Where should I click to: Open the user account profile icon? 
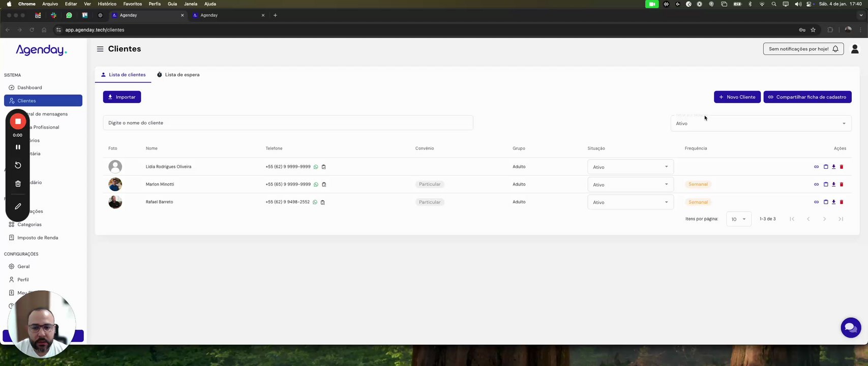[855, 49]
